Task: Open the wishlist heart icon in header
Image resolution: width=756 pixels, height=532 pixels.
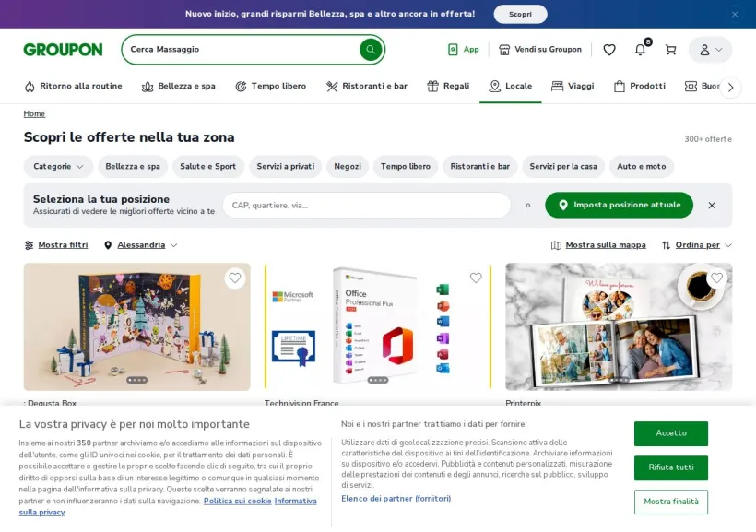Action: click(609, 50)
